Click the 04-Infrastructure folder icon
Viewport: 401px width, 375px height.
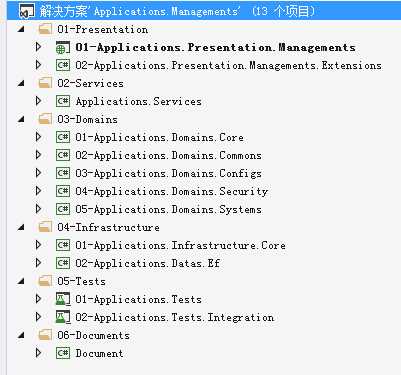tap(45, 227)
